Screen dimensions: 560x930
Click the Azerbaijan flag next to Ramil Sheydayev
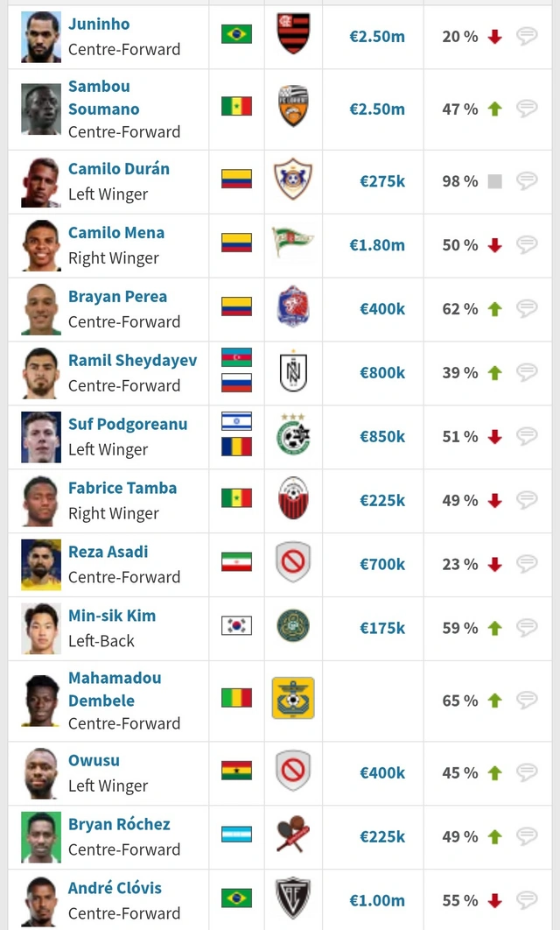pyautogui.click(x=236, y=357)
